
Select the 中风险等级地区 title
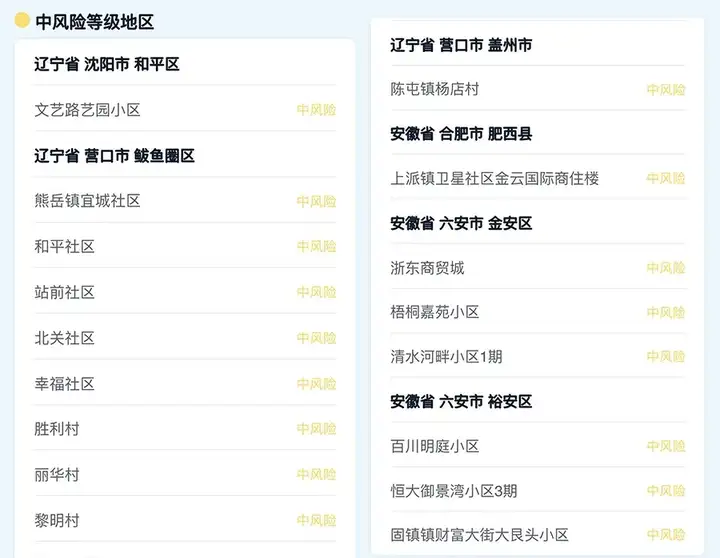tap(95, 22)
